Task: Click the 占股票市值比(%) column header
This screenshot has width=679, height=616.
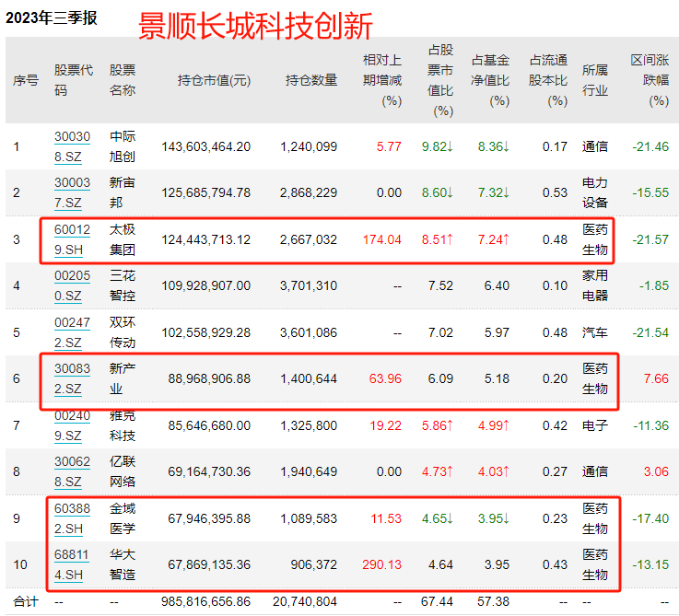Action: tap(440, 80)
